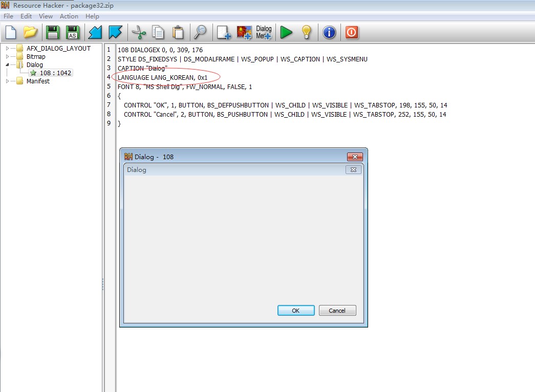Click the Dialog Menu add icon
This screenshot has height=392, width=535.
[x=264, y=32]
